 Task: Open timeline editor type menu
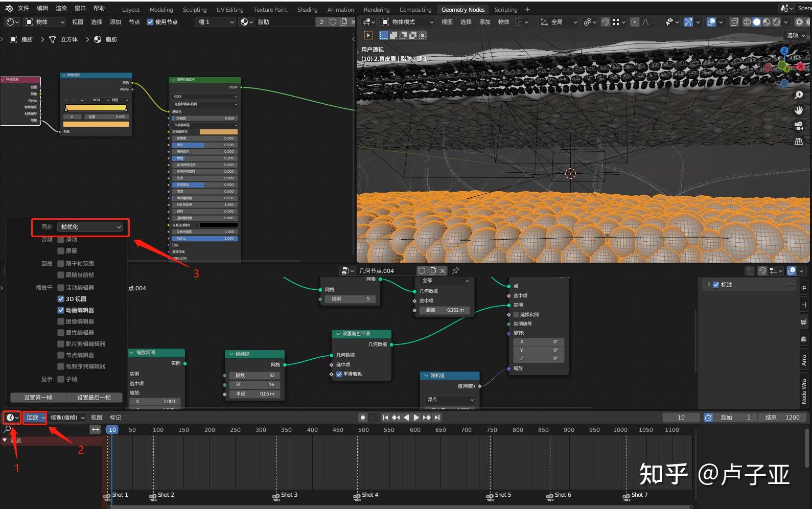[12, 418]
